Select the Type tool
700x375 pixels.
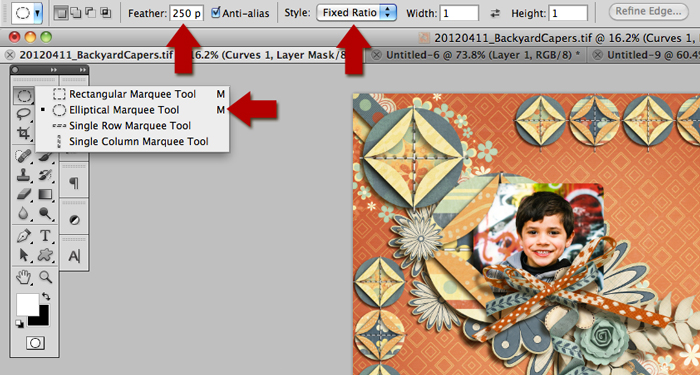pos(46,235)
